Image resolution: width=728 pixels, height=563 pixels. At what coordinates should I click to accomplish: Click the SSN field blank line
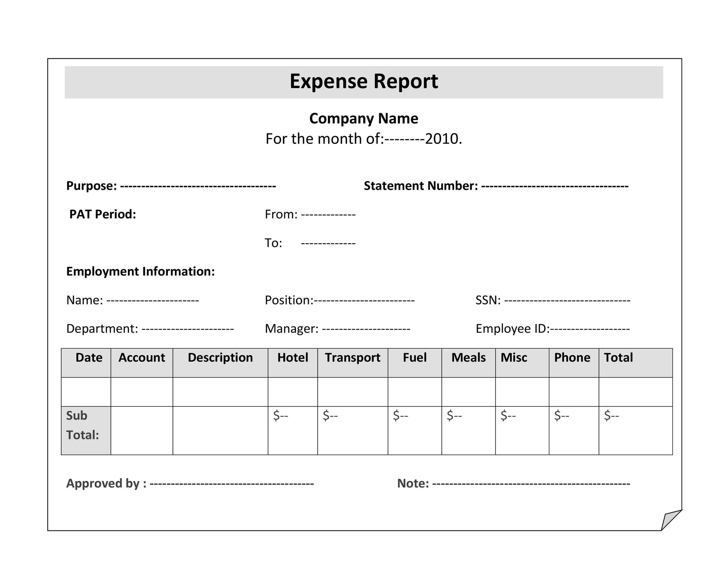point(567,300)
